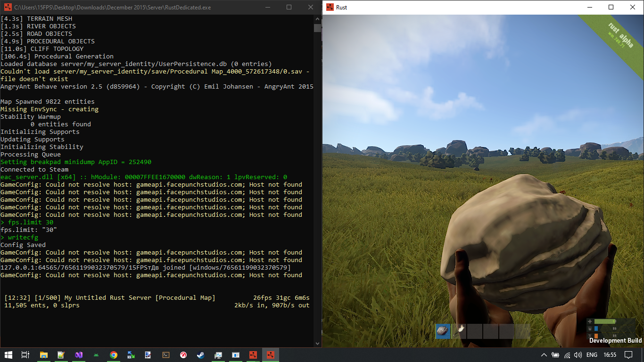
Task: Switch to the RustDedicated server taskbar button
Action: (x=253, y=355)
